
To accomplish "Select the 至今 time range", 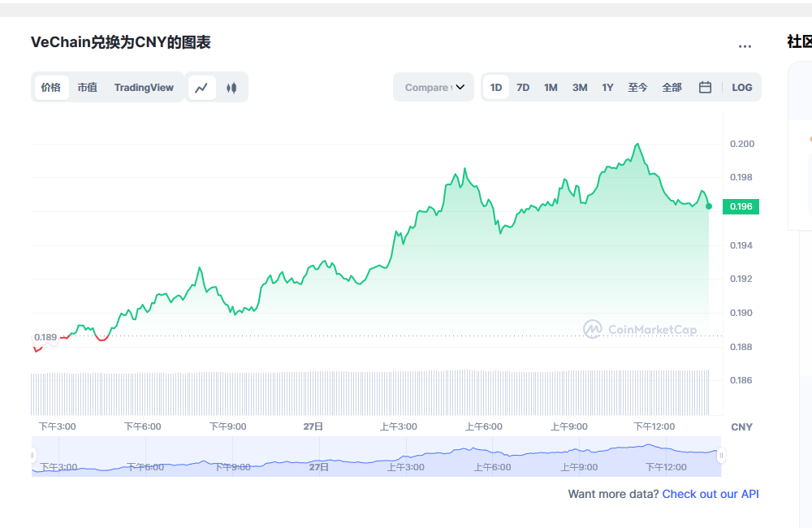I will (x=637, y=88).
